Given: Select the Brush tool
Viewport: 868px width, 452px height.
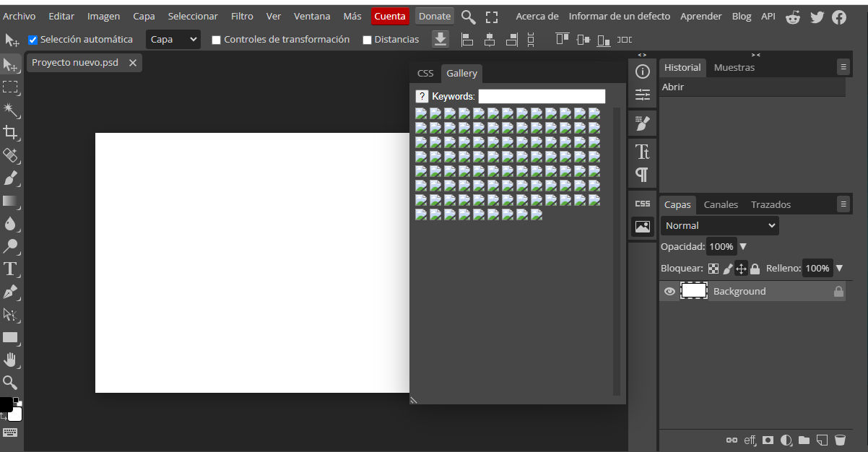Looking at the screenshot, I should click(12, 178).
